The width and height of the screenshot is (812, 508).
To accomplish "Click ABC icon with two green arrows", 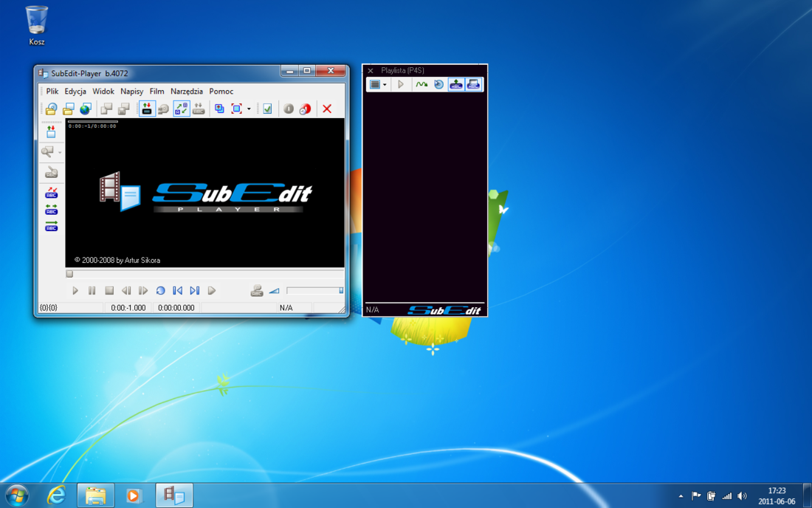I will [x=51, y=210].
